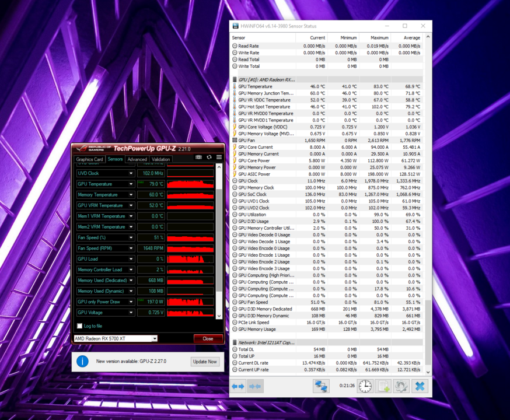Image resolution: width=510 pixels, height=420 pixels.
Task: Click the PCIe Link Speed row icon
Action: (235, 323)
